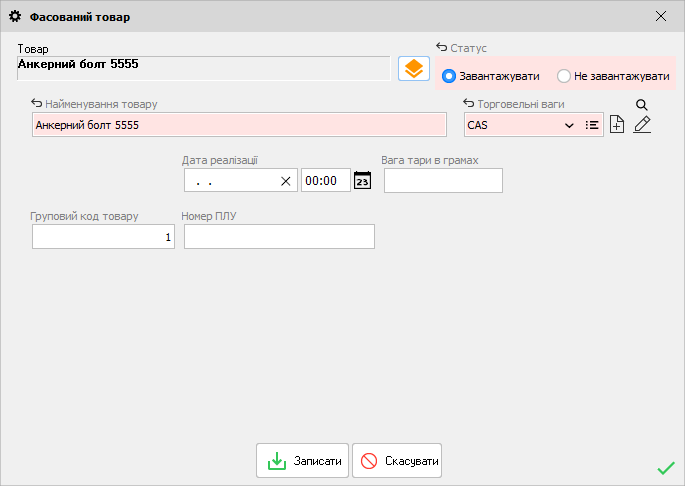Clear the date with the X icon
This screenshot has height=486, width=685.
pos(285,181)
